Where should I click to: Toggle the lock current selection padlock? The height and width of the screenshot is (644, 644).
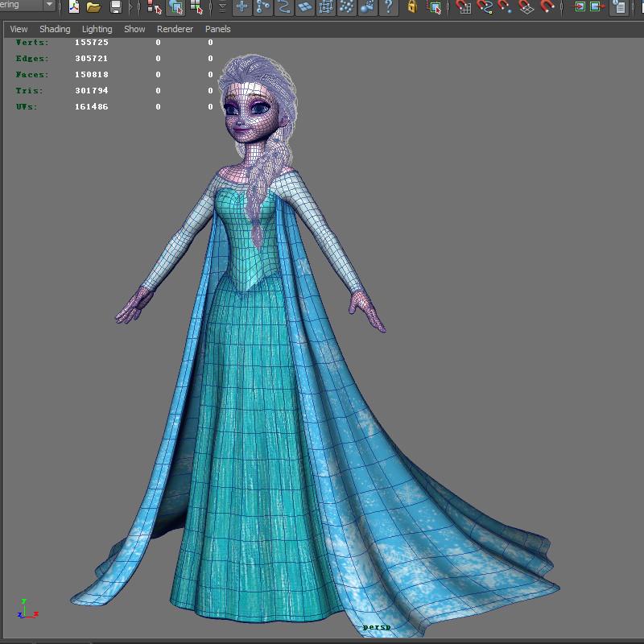[x=412, y=7]
